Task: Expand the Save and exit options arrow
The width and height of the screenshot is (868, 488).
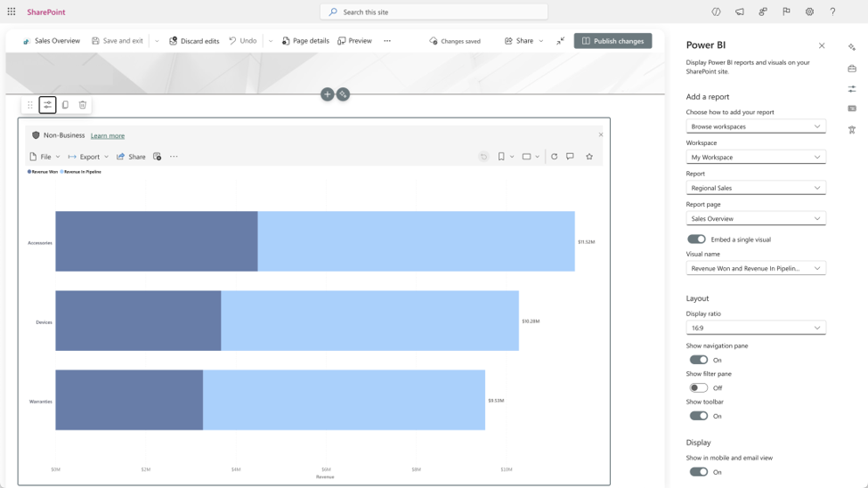Action: (157, 41)
